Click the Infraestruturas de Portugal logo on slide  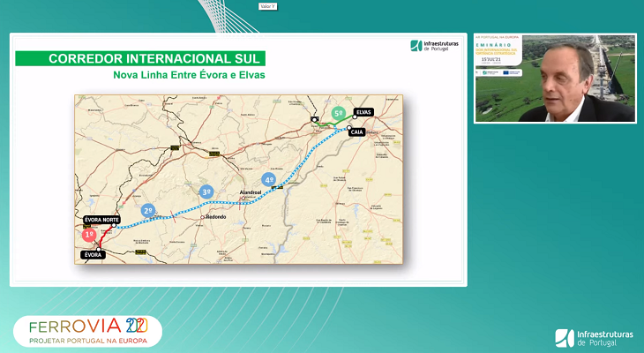(x=434, y=46)
